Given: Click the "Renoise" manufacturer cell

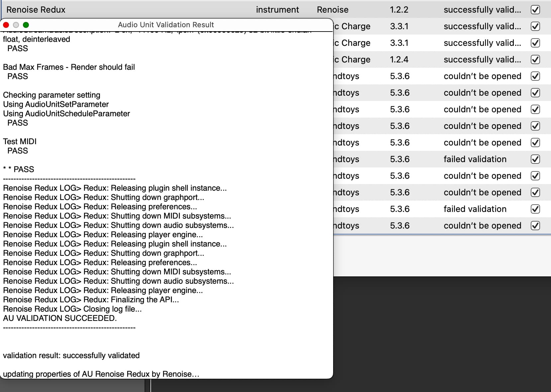Looking at the screenshot, I should pos(332,10).
